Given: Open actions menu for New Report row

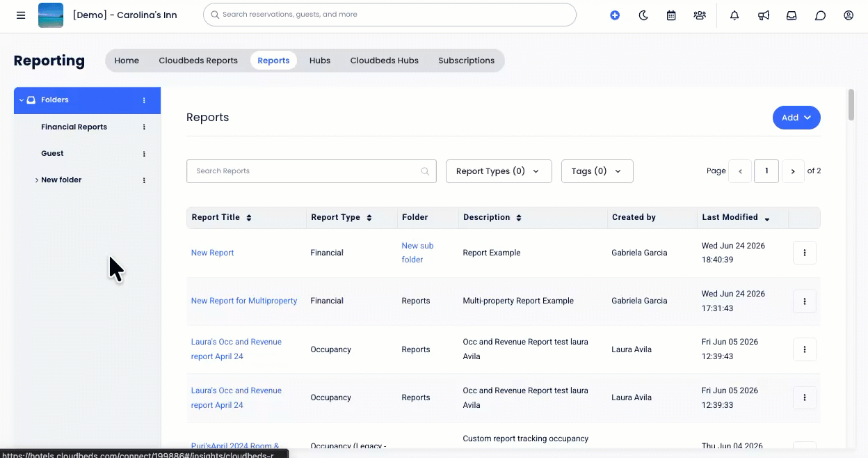Looking at the screenshot, I should 805,253.
